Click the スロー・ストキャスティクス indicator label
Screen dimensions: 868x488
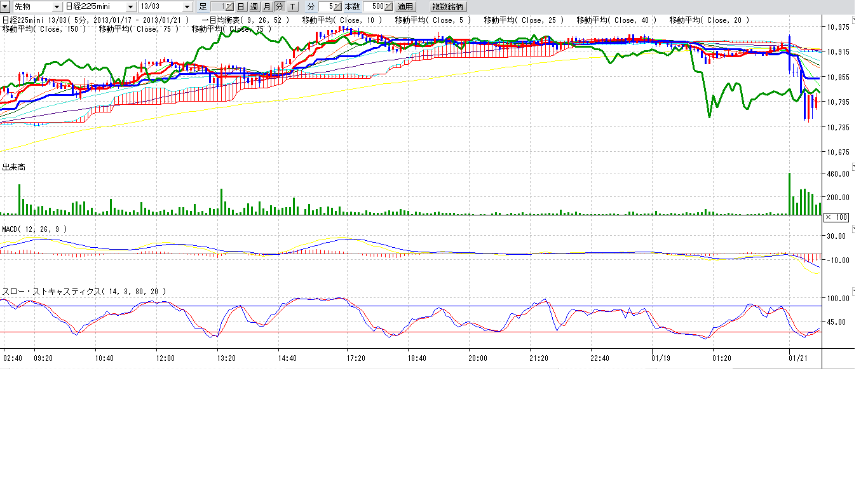coord(84,291)
